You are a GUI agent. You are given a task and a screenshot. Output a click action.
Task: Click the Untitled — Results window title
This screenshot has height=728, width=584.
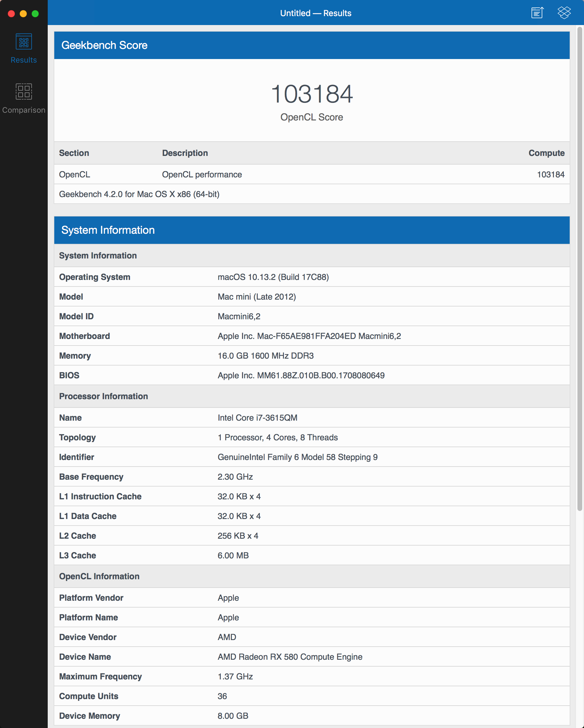(316, 13)
